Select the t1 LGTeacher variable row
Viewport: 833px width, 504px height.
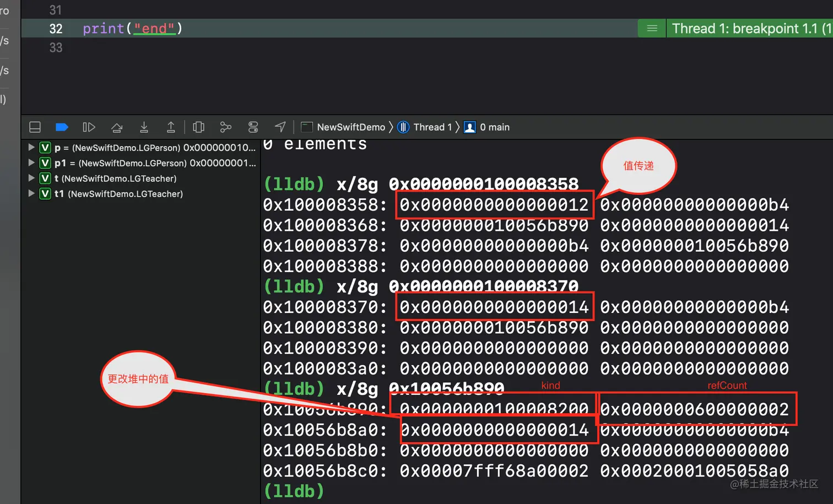[x=140, y=194]
